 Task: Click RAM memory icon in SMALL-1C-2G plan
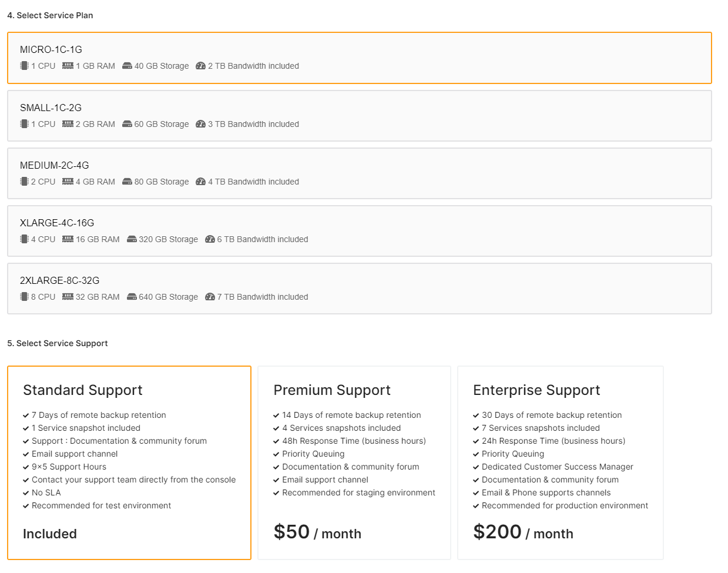(x=68, y=124)
